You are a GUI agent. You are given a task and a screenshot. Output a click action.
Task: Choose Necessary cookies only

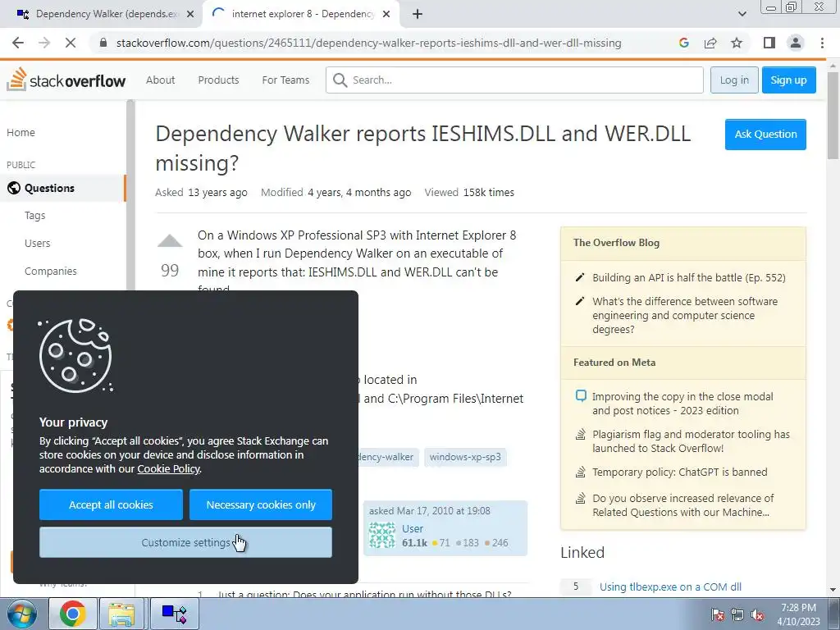[261, 504]
